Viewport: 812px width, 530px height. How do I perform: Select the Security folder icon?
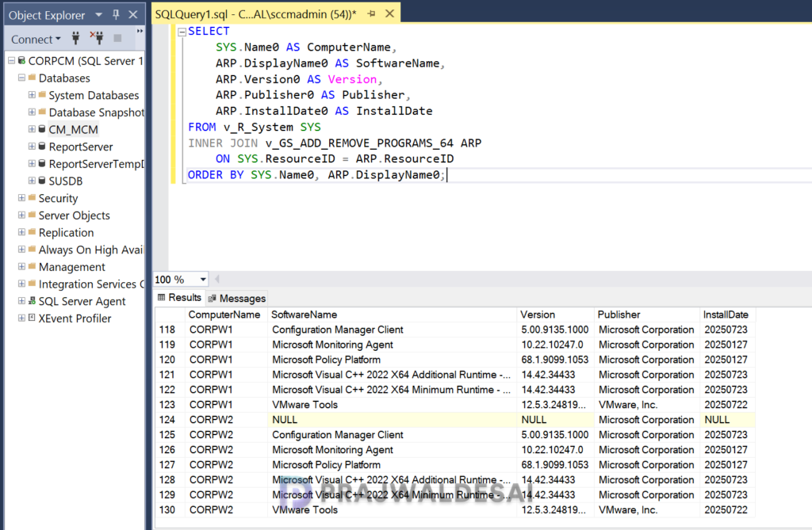coord(32,198)
